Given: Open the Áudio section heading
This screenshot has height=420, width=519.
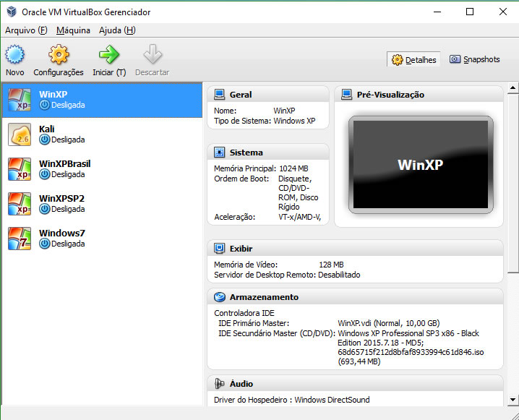Looking at the screenshot, I should (x=241, y=384).
